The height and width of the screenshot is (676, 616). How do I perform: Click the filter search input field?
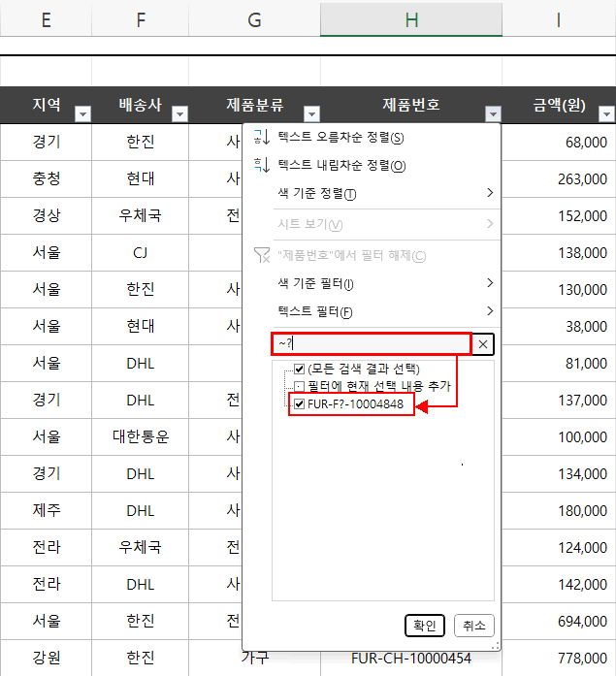click(x=372, y=344)
